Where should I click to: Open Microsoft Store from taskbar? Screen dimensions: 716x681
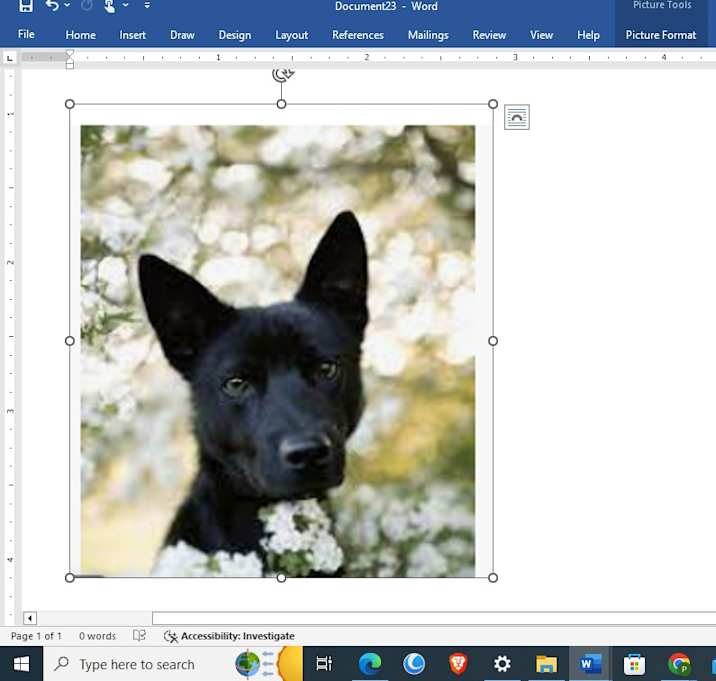click(x=634, y=664)
